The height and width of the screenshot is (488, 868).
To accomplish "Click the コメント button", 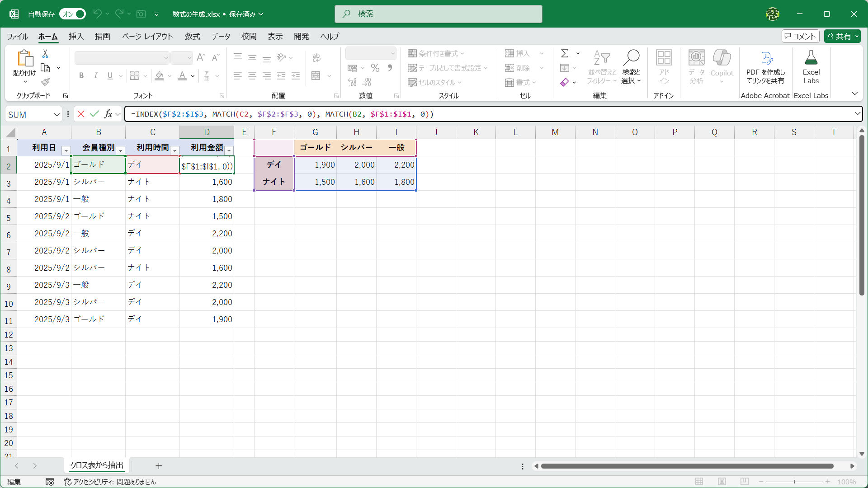I will [800, 36].
